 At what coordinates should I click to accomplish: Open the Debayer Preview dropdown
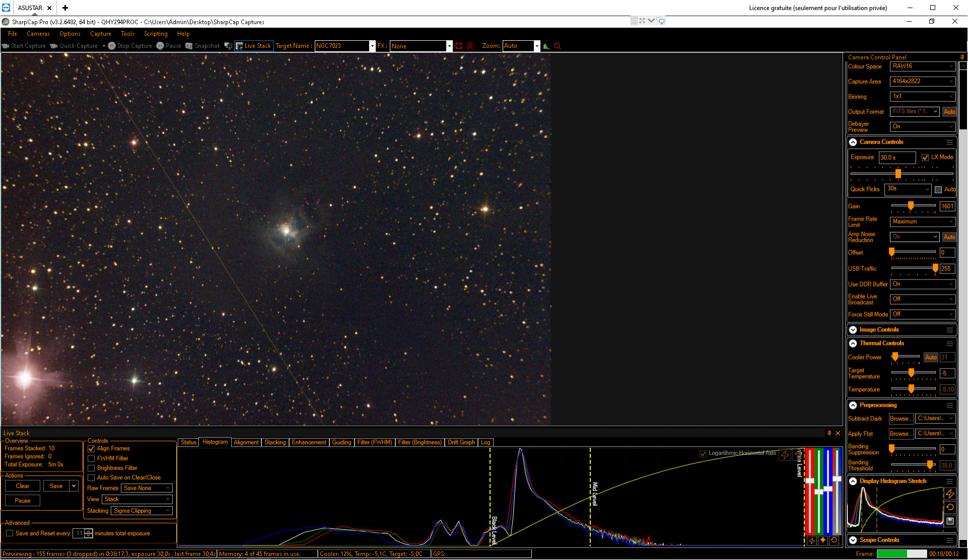point(922,126)
